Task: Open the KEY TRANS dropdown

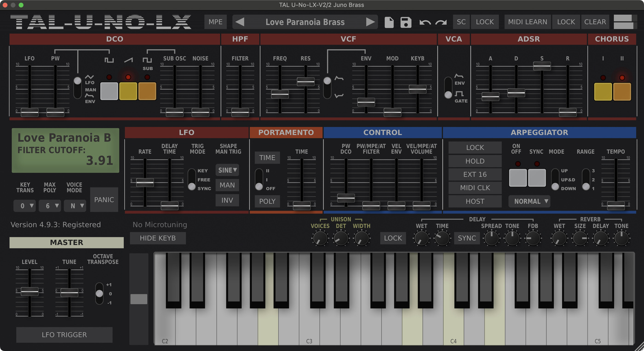Action: (25, 206)
